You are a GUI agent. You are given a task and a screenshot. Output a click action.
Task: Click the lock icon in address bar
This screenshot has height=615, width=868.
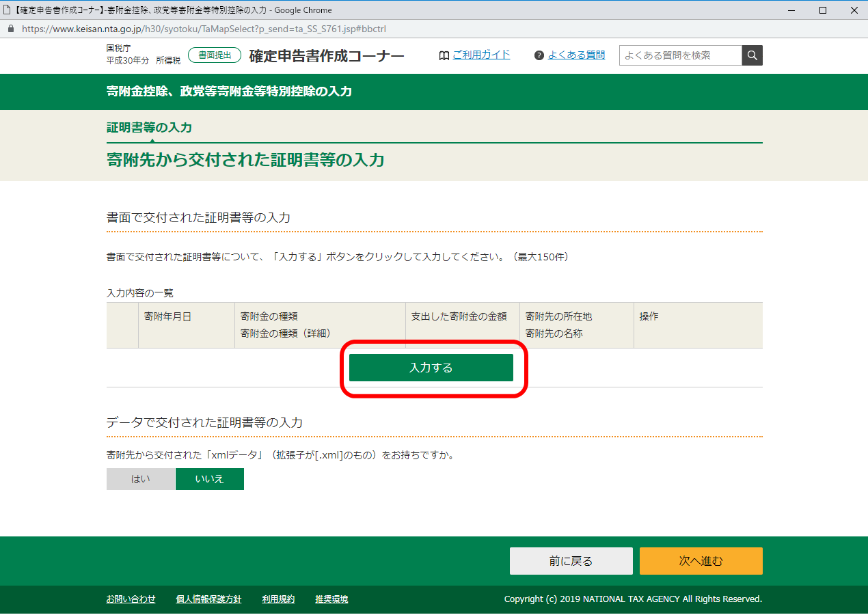10,29
